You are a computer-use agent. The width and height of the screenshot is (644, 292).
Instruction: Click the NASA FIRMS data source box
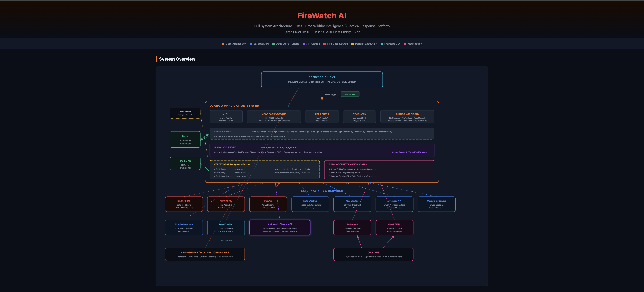pyautogui.click(x=184, y=204)
